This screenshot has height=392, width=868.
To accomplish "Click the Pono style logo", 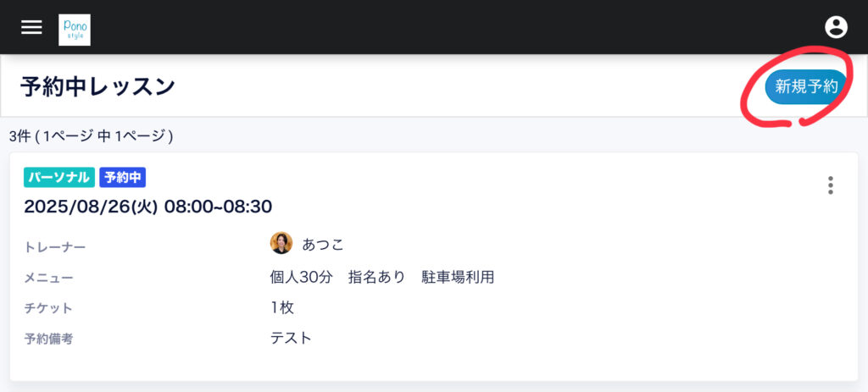I will pos(75,29).
